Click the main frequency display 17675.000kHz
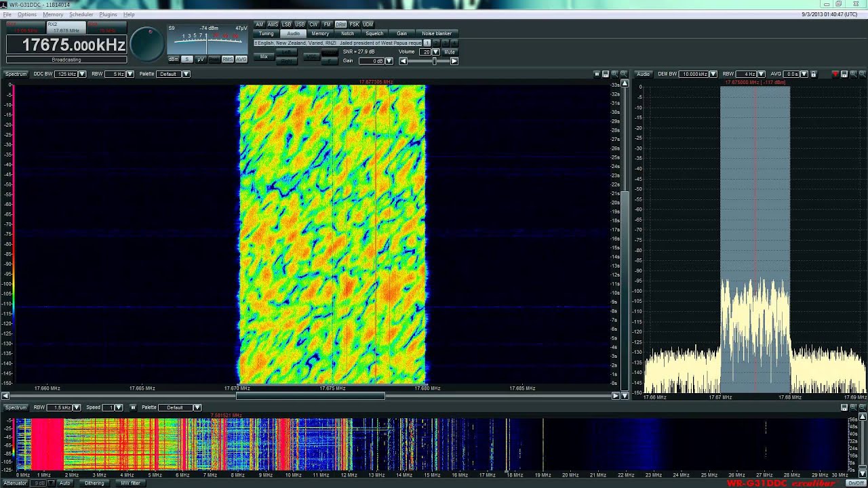 (x=66, y=45)
